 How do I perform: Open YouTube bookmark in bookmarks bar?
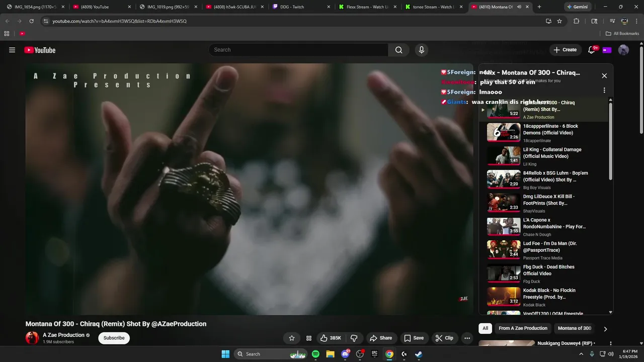[x=22, y=34]
